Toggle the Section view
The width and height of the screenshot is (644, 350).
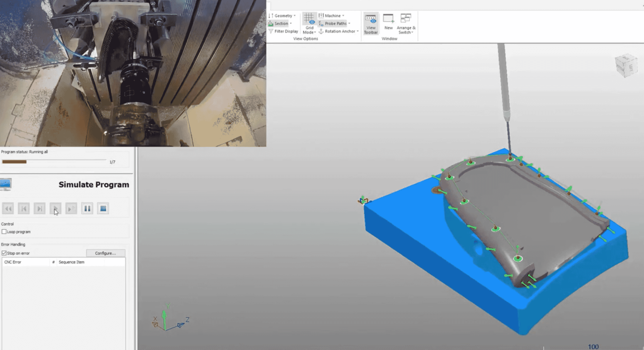point(281,23)
